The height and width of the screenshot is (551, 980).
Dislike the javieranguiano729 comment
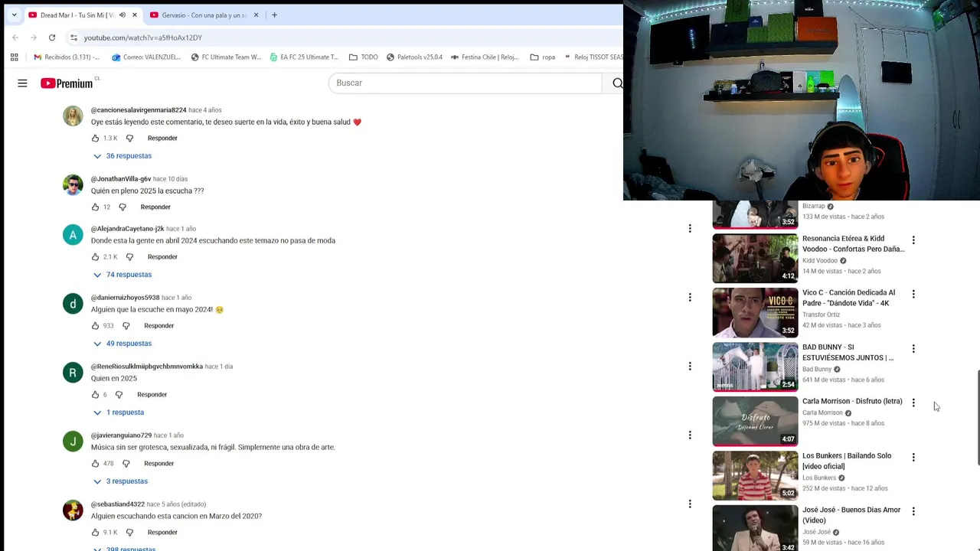pos(126,464)
